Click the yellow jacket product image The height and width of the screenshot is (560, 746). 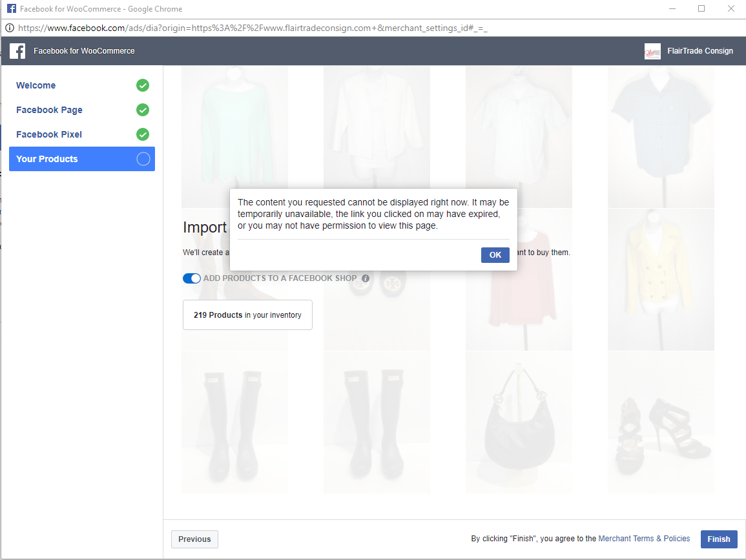point(661,280)
